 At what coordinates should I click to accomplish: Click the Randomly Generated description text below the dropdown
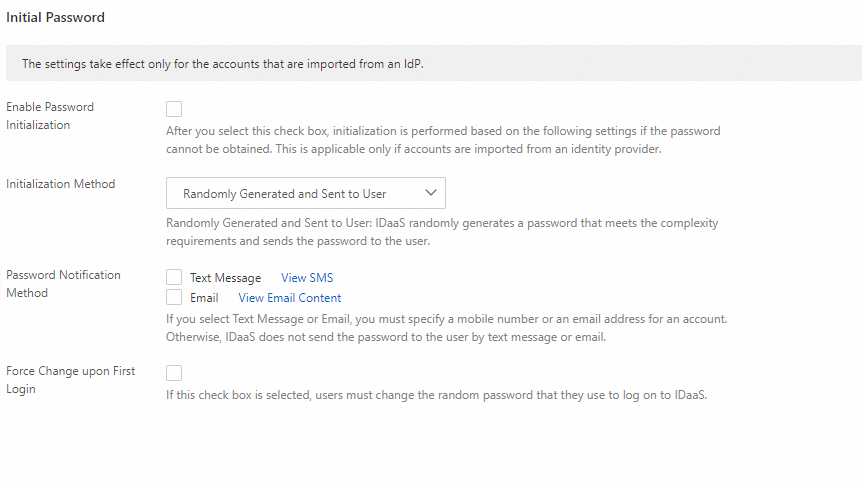[x=442, y=232]
